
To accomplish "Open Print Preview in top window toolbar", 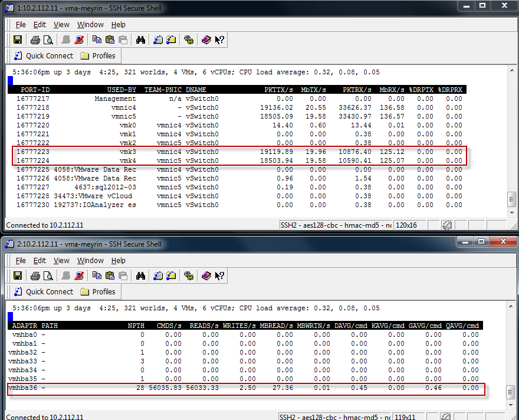I will (48, 40).
